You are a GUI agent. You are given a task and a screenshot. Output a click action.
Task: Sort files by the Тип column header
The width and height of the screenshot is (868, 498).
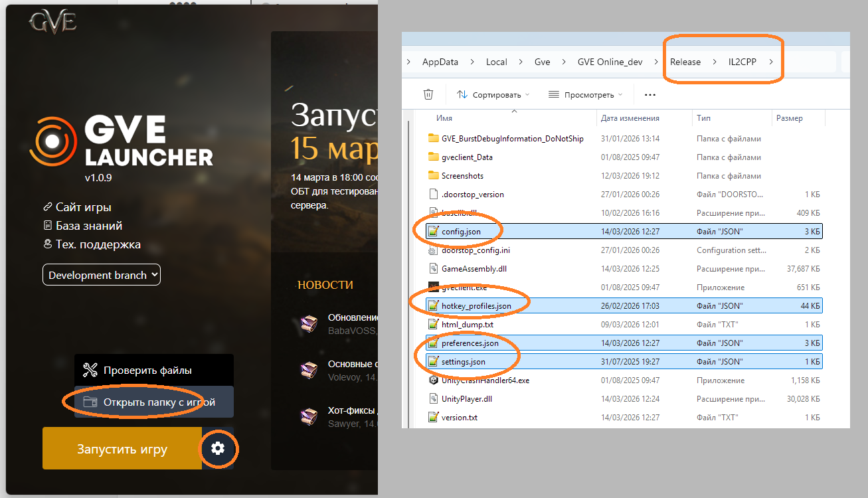[x=703, y=118]
